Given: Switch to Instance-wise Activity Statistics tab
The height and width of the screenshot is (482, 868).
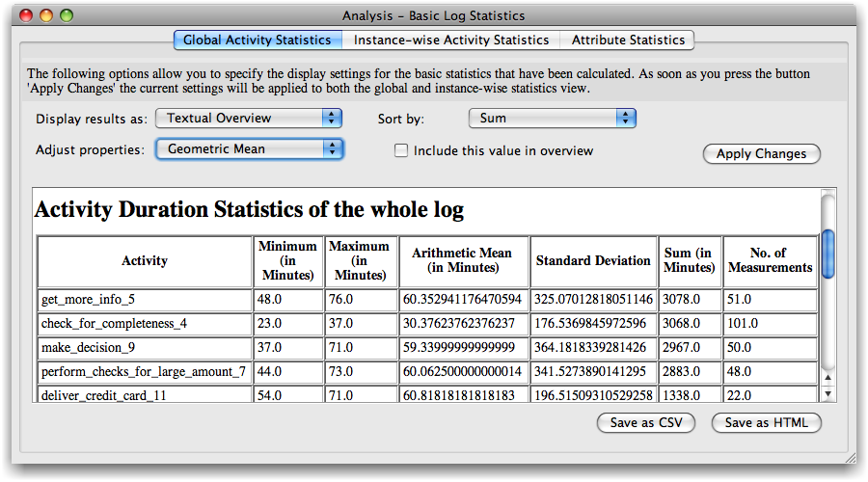Looking at the screenshot, I should click(x=450, y=40).
